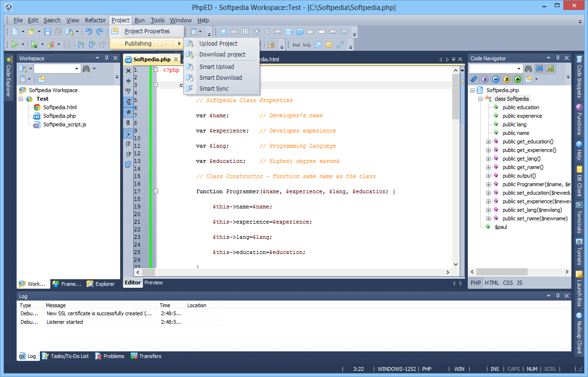This screenshot has height=377, width=588.
Task: Click the editor horizontal scrollbar right arrow
Action: pyautogui.click(x=447, y=272)
